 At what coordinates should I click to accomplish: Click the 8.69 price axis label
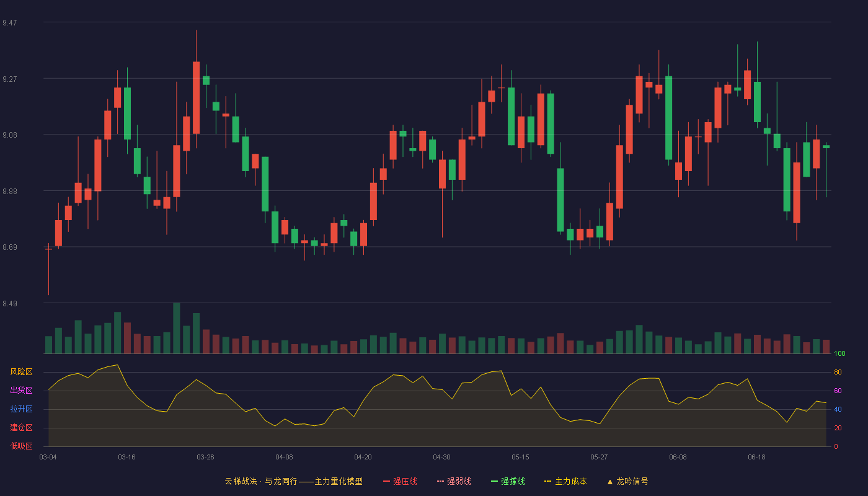point(10,247)
